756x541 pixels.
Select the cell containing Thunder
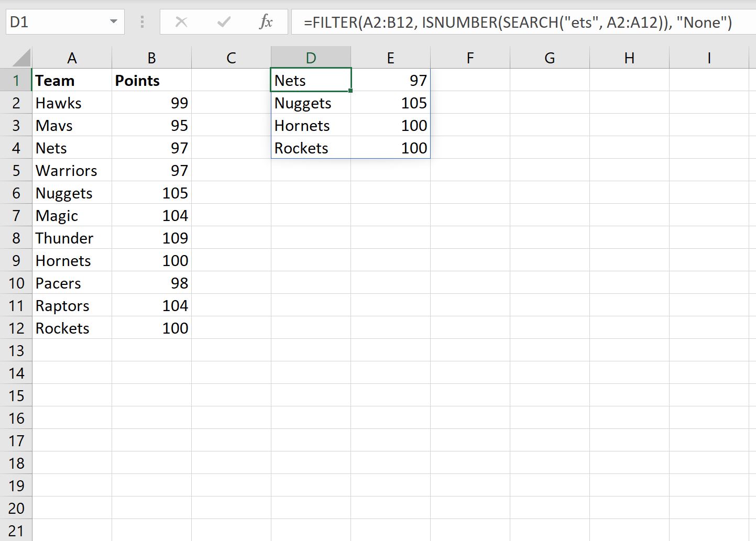tap(72, 238)
